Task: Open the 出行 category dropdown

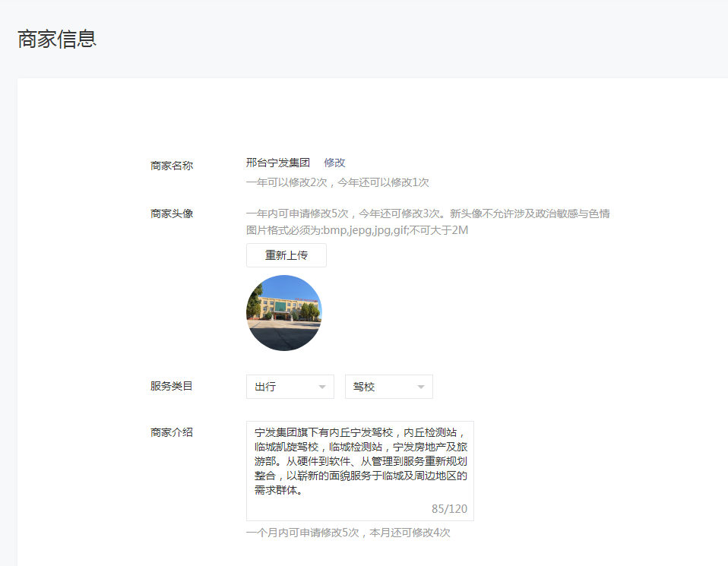Action: [290, 386]
